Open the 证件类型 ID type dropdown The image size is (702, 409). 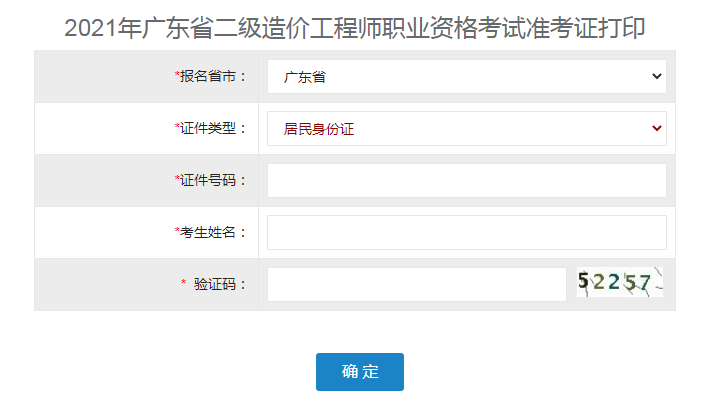pyautogui.click(x=466, y=128)
